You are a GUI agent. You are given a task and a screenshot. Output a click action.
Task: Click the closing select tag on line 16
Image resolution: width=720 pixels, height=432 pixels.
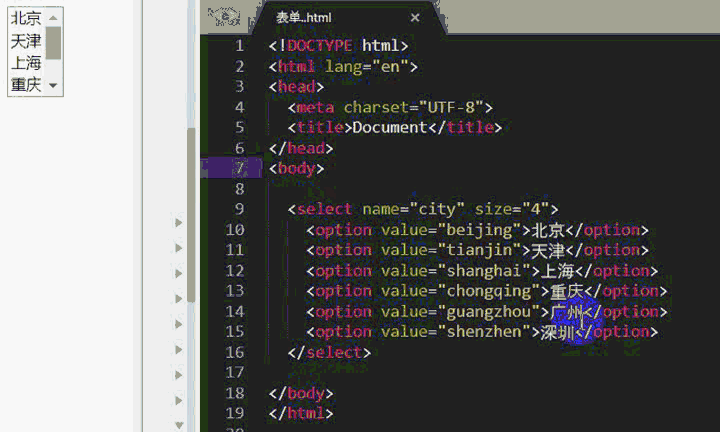pos(329,353)
